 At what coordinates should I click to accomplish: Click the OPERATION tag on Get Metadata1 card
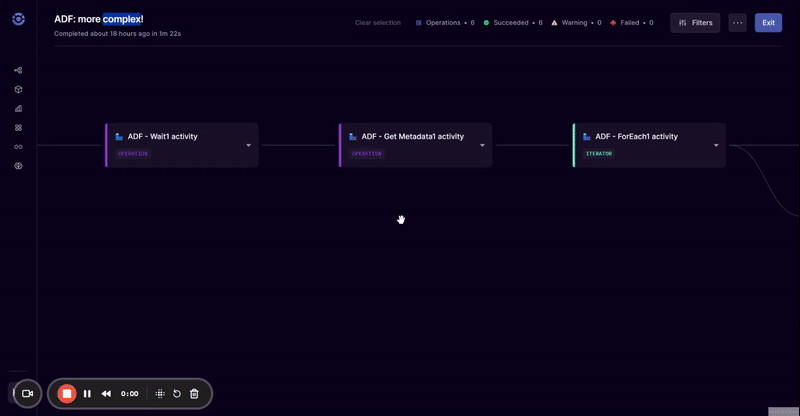coord(366,154)
